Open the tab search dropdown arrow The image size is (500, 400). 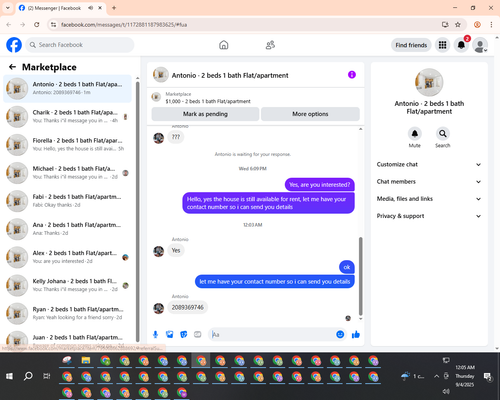[8, 8]
